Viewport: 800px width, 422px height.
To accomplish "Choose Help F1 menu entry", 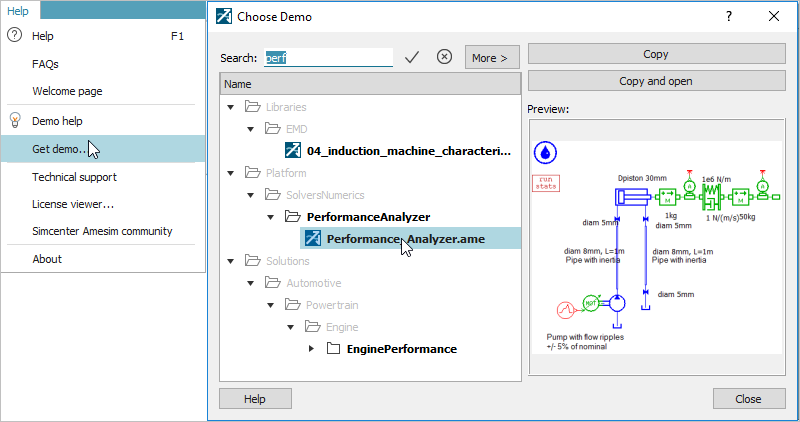I will [103, 36].
